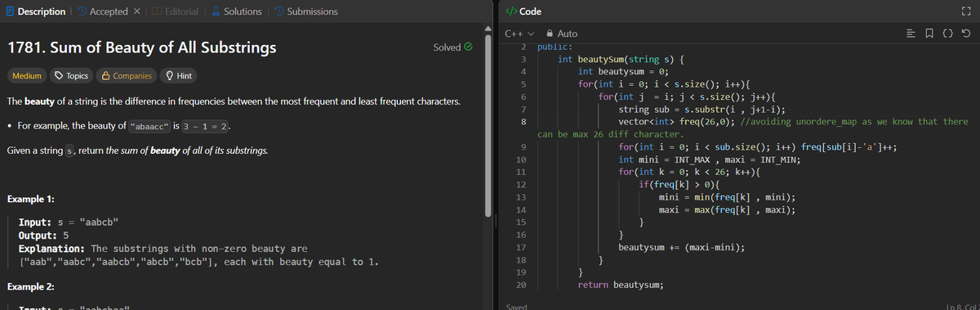980x310 pixels.
Task: Open the Submissions tab
Action: (x=305, y=11)
